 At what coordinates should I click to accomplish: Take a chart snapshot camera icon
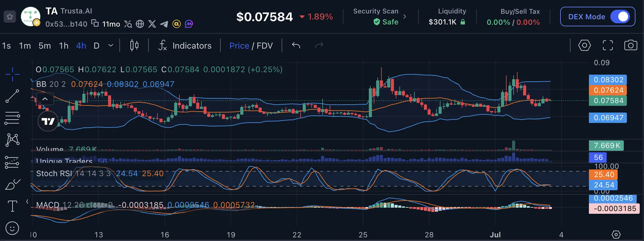click(631, 46)
